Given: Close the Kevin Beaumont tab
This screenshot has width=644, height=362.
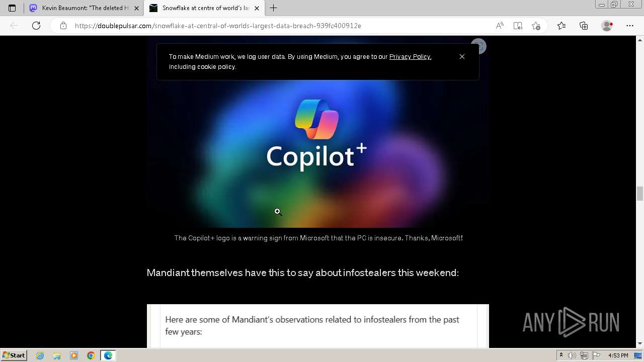Looking at the screenshot, I should tap(136, 8).
